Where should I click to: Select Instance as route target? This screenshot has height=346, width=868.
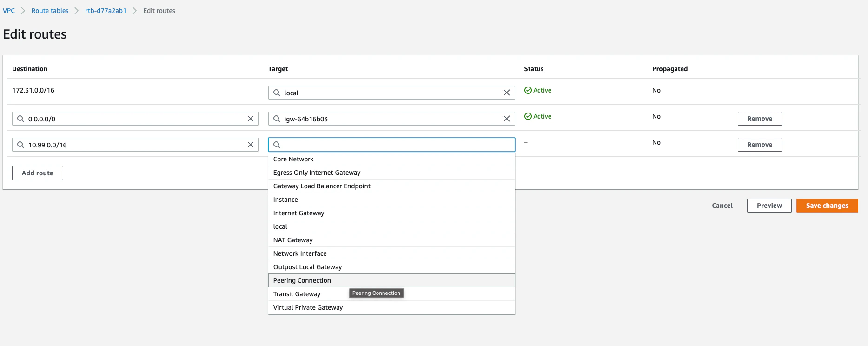point(391,200)
